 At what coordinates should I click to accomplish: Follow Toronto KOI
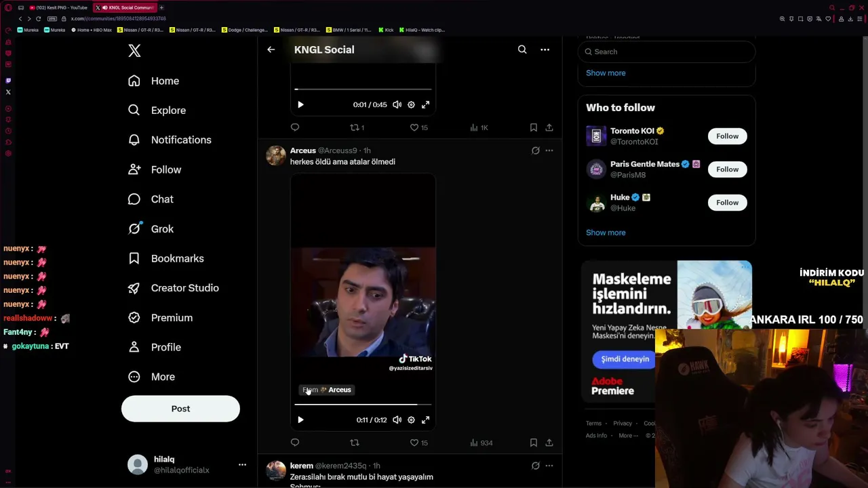coord(727,136)
